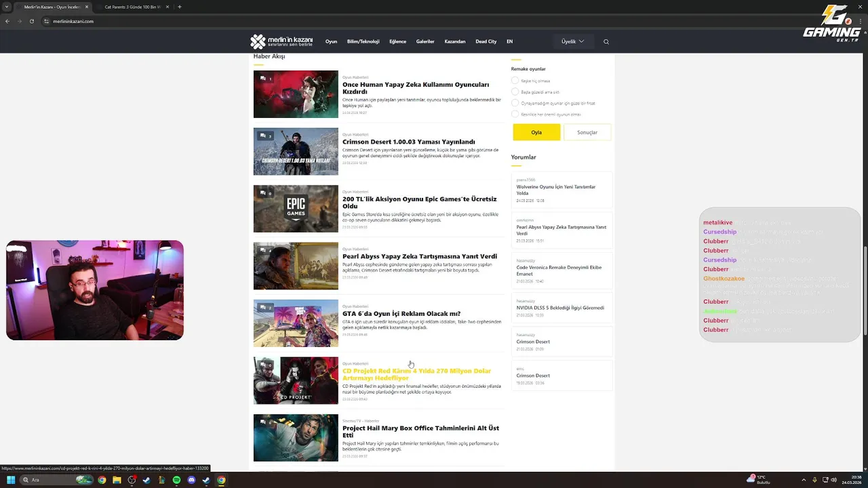Reload the page with the refresh icon
This screenshot has height=488, width=868.
[31, 21]
